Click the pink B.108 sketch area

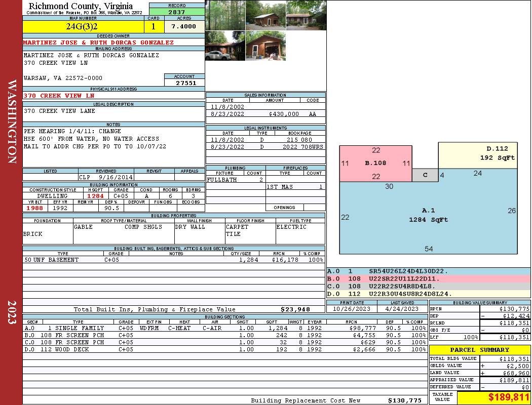[375, 164]
